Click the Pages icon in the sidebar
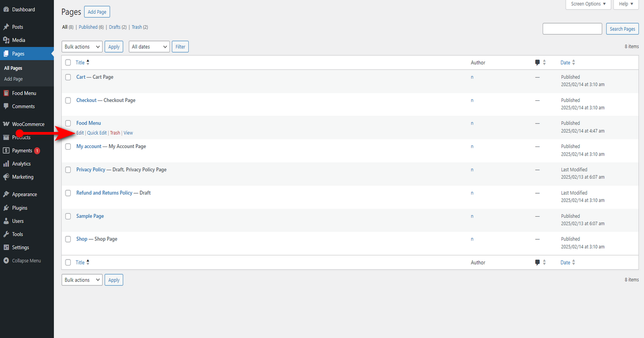This screenshot has height=338, width=644. pos(6,54)
